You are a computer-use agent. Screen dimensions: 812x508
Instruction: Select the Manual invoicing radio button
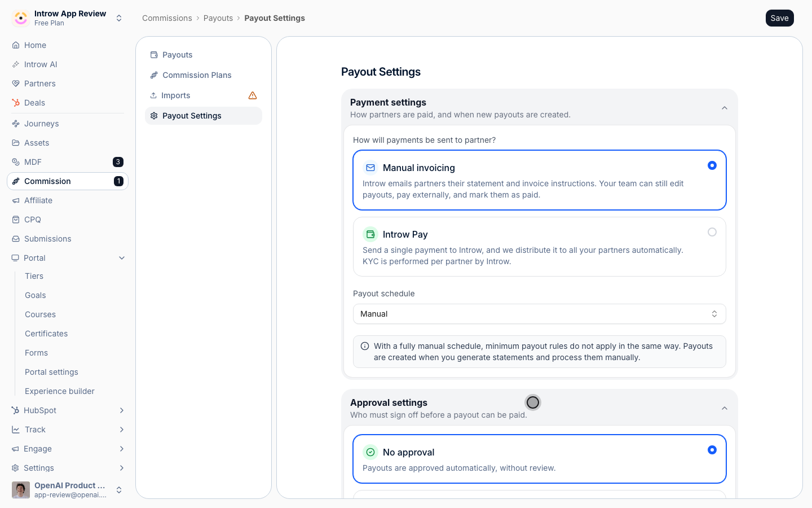712,165
